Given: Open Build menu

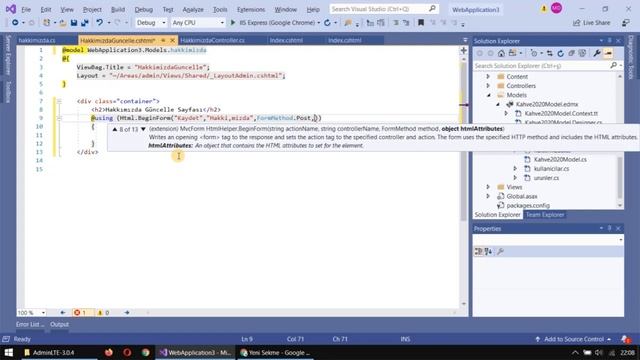Looking at the screenshot, I should click(118, 9).
